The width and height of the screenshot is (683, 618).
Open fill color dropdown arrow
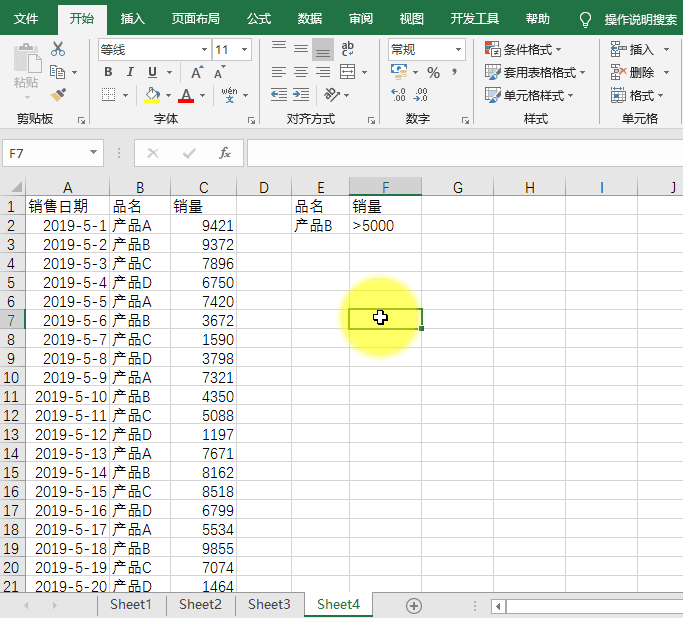(168, 95)
